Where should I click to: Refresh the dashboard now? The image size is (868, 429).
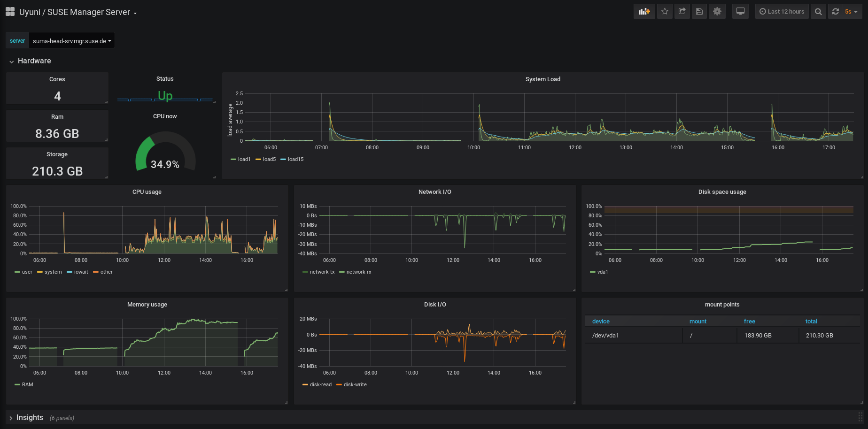835,12
